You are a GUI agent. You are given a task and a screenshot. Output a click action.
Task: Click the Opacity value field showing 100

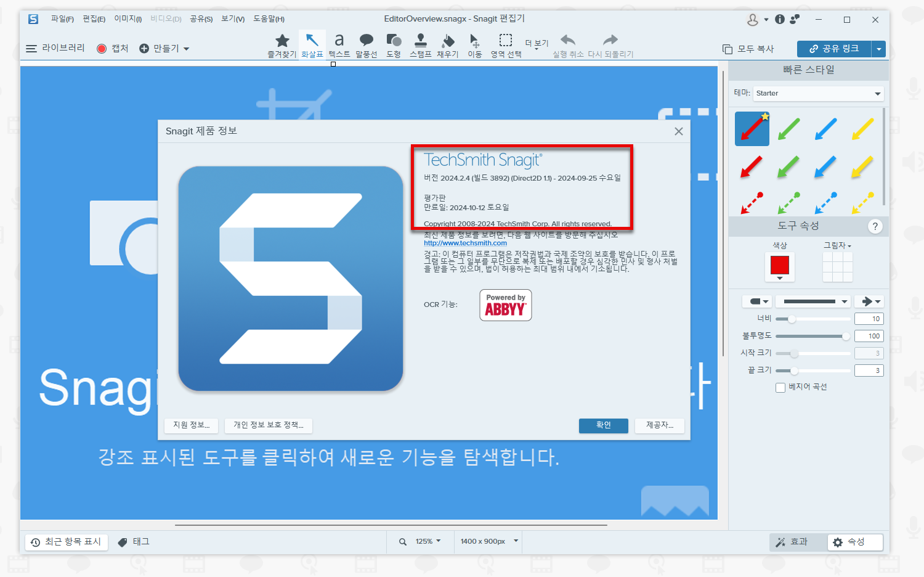point(869,336)
